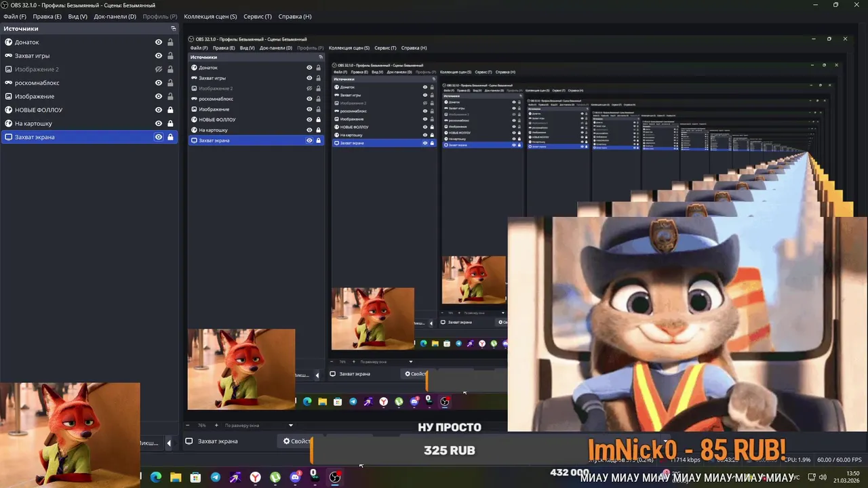Hide the Захват игры source

point(159,56)
